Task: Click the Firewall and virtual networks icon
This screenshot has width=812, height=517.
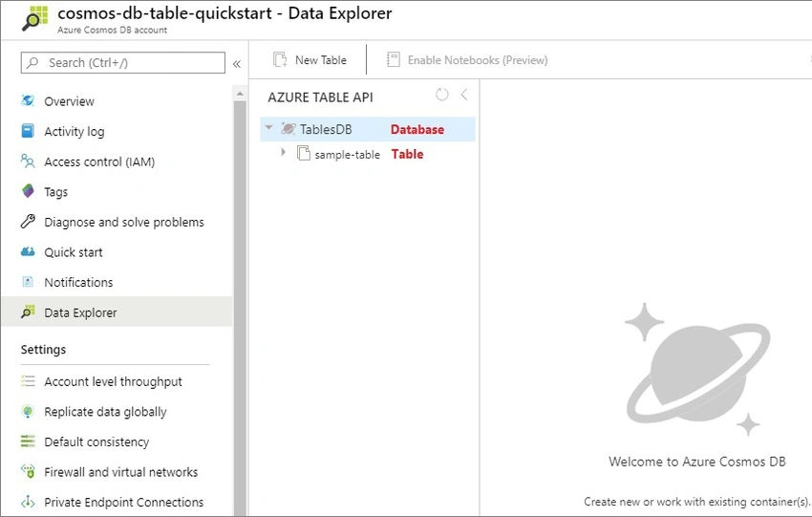Action: click(x=28, y=471)
